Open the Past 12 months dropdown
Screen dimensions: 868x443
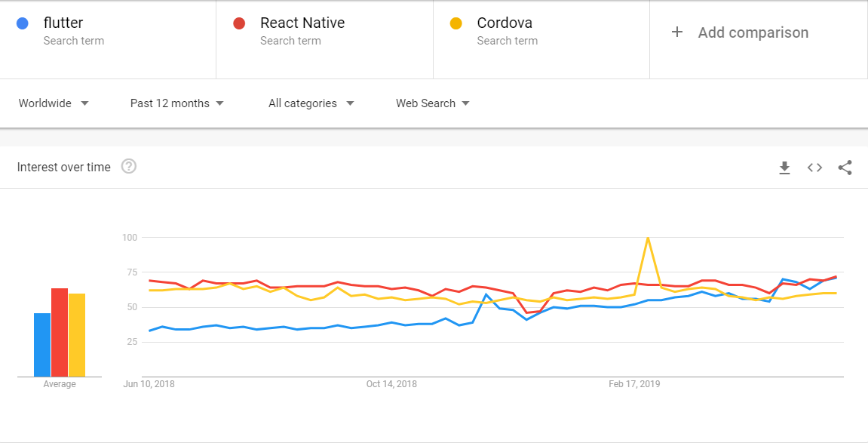pos(177,103)
